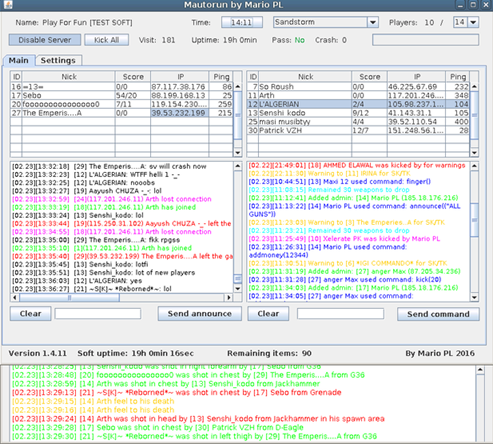Click left player table scroll down arrow
The image size is (493, 444).
coord(238,153)
